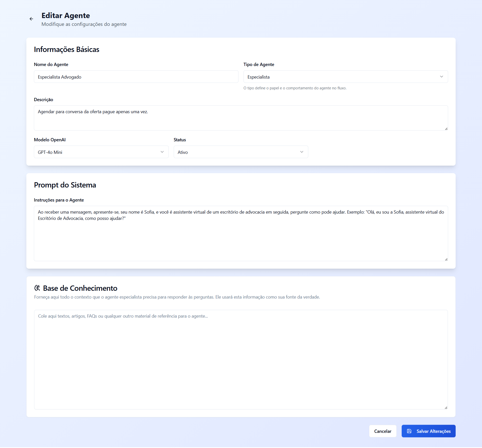482x448 pixels.
Task: Click the Editar Agente page heading
Action: click(x=66, y=16)
